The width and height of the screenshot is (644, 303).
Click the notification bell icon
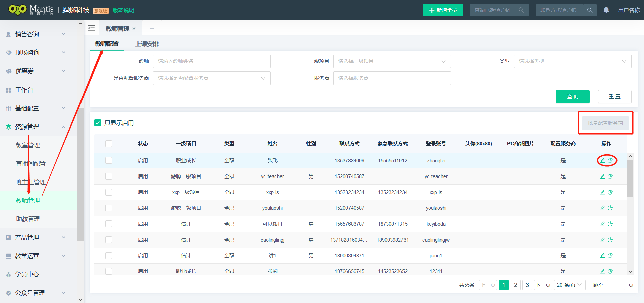click(x=606, y=10)
